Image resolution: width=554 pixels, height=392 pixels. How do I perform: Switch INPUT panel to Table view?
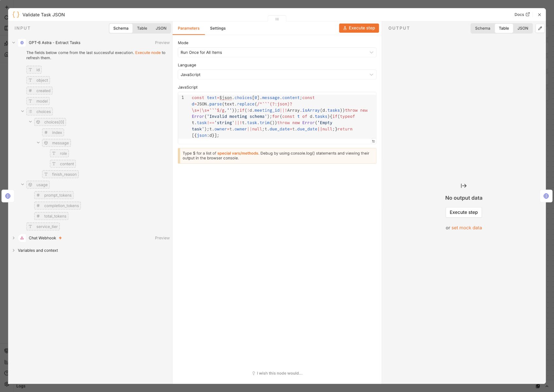click(142, 28)
